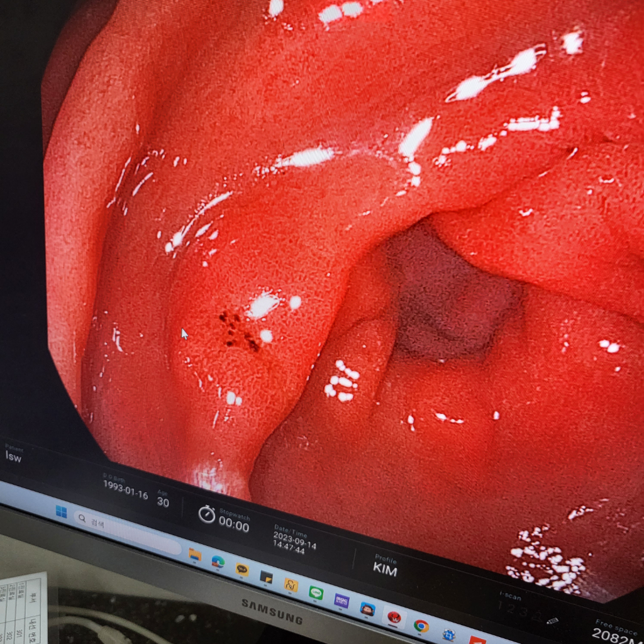Image resolution: width=644 pixels, height=644 pixels.
Task: Launch Microsoft Edge from the taskbar
Action: tap(218, 562)
